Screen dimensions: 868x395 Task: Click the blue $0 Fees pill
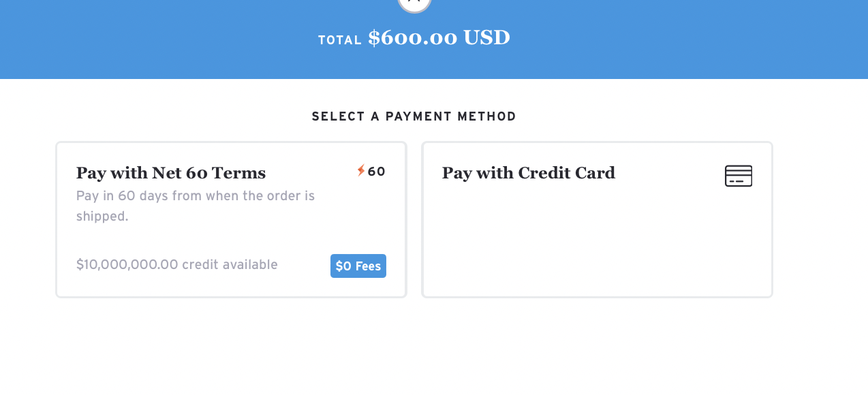tap(358, 266)
